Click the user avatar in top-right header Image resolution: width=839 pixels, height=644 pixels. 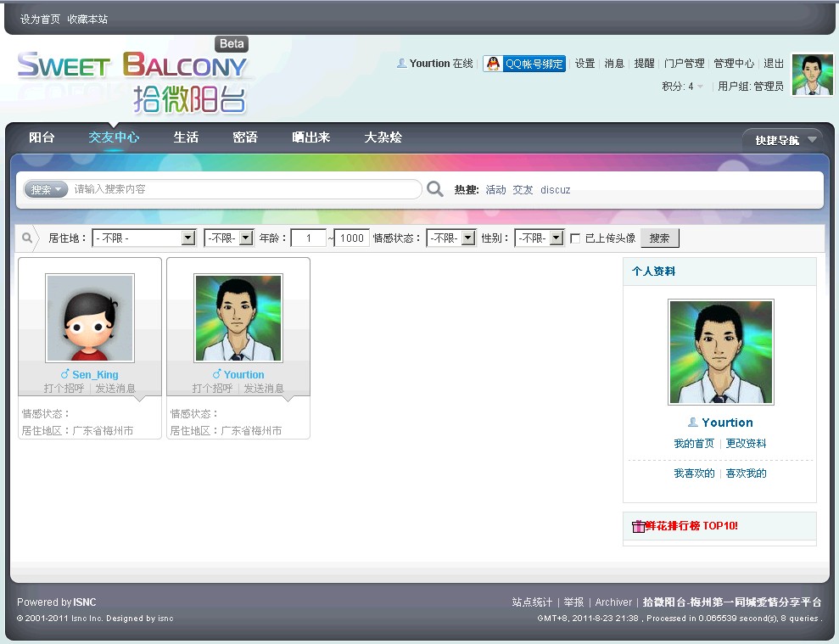click(x=812, y=75)
